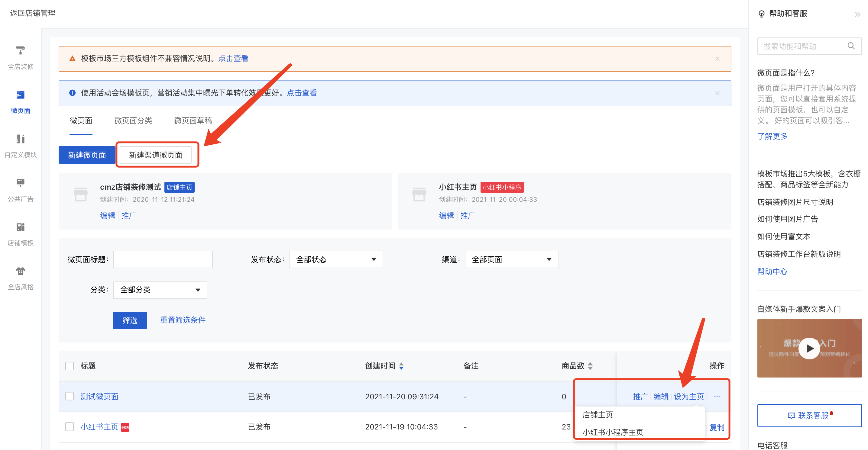Image resolution: width=868 pixels, height=450 pixels.
Task: Click the 新建渠道微页面 button
Action: 155,155
